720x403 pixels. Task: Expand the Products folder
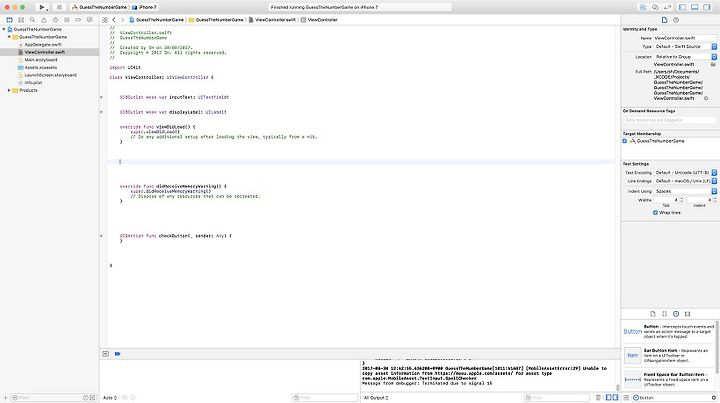coord(9,90)
